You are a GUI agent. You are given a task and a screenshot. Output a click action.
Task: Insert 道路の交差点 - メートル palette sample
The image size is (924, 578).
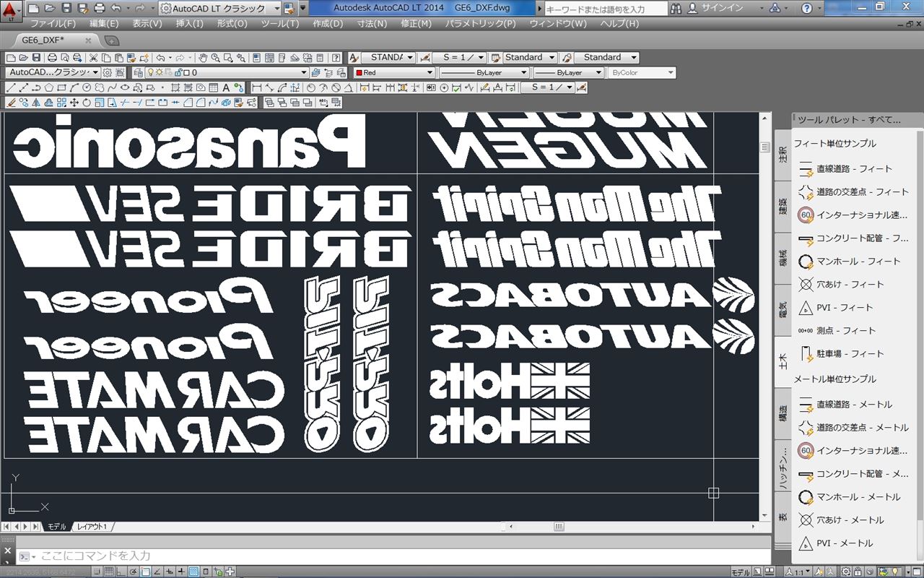tap(853, 427)
